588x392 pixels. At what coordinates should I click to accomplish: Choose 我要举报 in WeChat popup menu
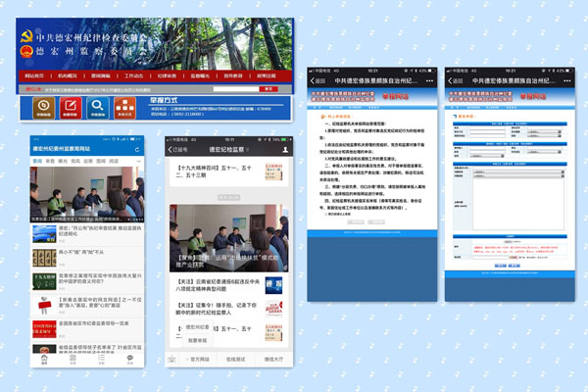(x=198, y=341)
